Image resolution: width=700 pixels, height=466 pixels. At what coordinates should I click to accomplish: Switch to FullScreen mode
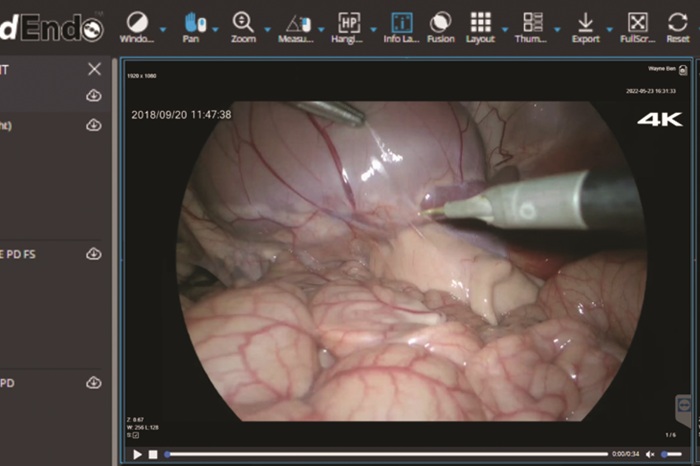click(x=638, y=27)
